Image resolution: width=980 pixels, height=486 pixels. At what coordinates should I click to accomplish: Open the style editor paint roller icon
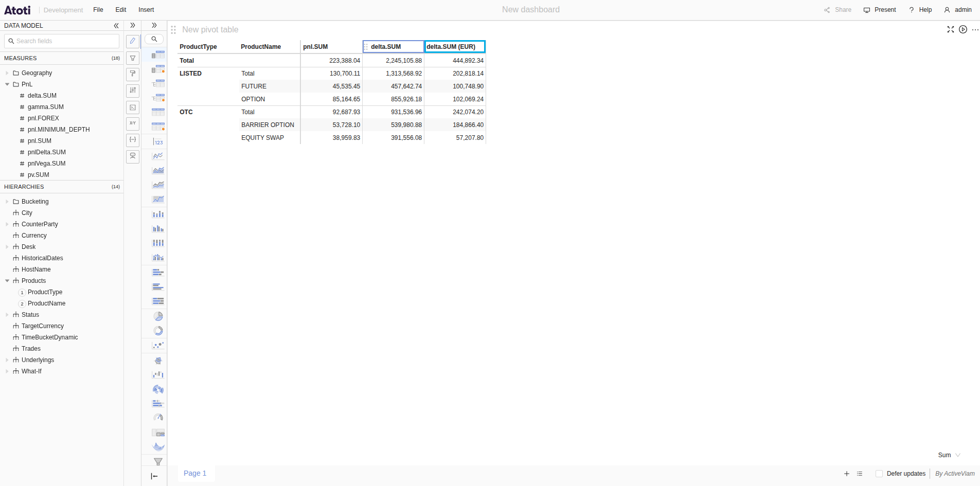tap(133, 75)
